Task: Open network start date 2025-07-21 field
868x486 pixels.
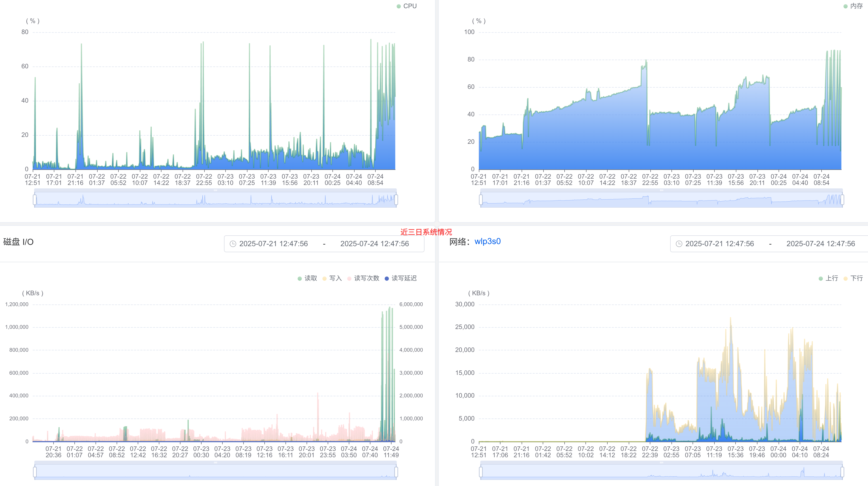Action: coord(720,244)
